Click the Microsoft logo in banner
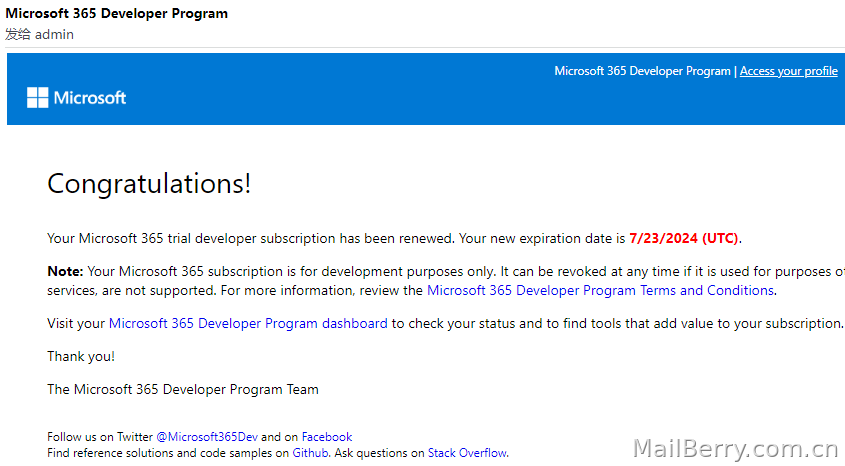This screenshot has width=845, height=466. click(x=77, y=98)
